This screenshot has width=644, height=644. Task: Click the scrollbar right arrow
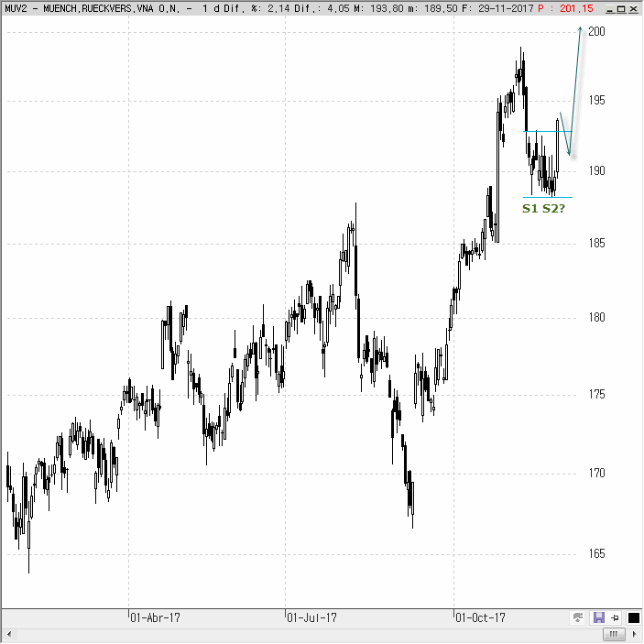(635, 634)
